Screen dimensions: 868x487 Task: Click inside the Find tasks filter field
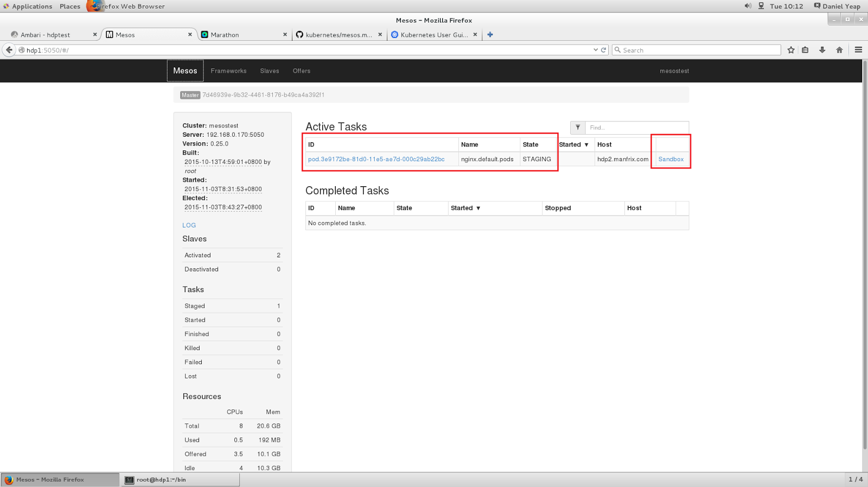(x=637, y=128)
